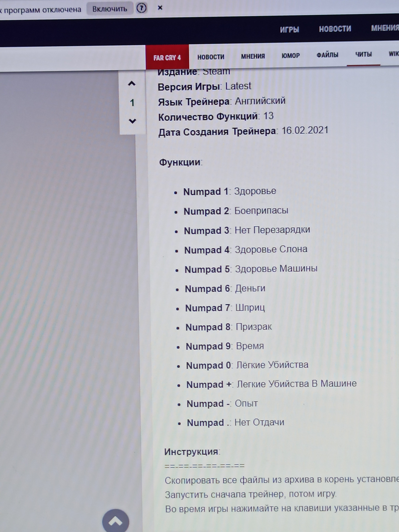
Task: Switch to the ЮМОР game tab
Action: pos(290,56)
